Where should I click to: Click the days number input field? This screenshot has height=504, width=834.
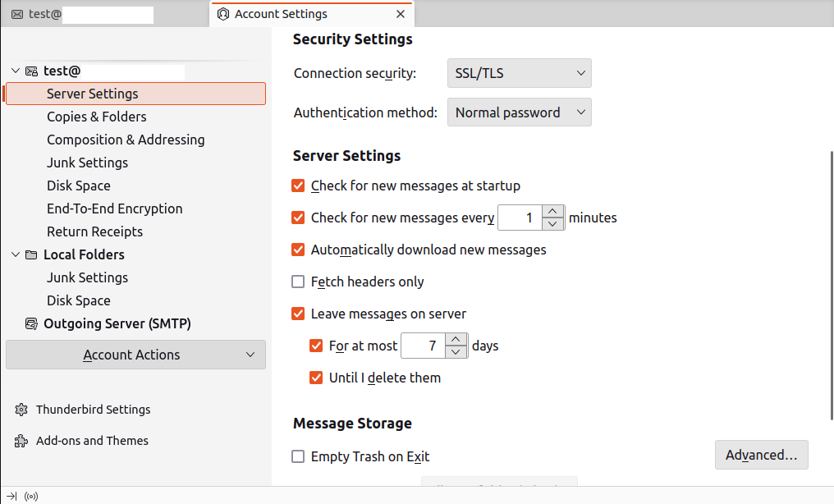pos(423,346)
